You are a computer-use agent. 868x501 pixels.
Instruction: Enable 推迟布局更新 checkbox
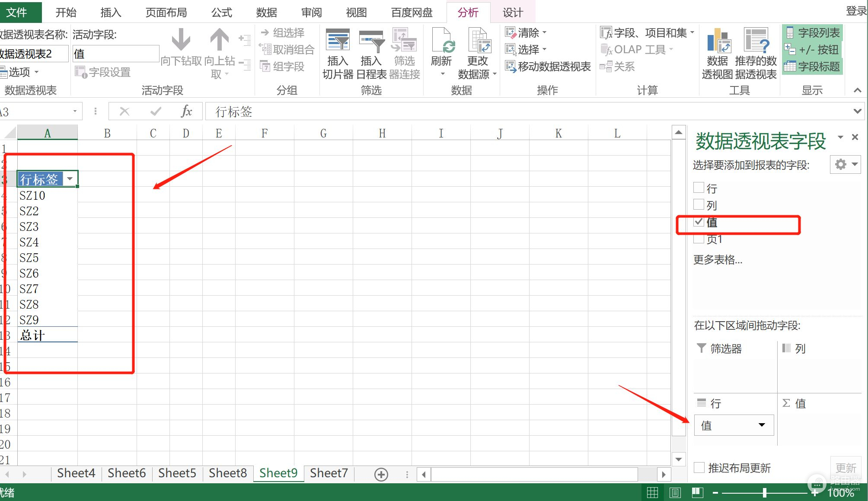point(699,467)
